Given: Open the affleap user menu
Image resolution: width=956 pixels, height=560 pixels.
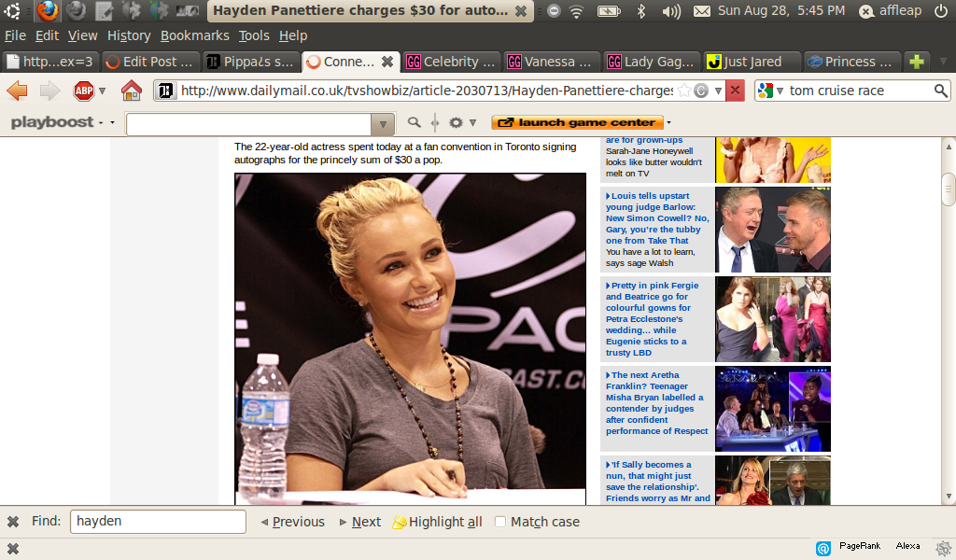Looking at the screenshot, I should coord(890,10).
